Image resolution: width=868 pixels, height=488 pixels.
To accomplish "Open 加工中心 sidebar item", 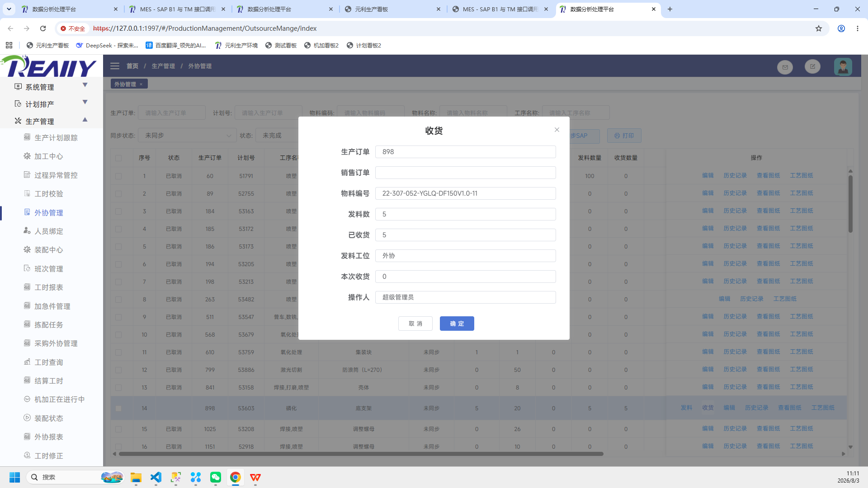I will pos(48,156).
